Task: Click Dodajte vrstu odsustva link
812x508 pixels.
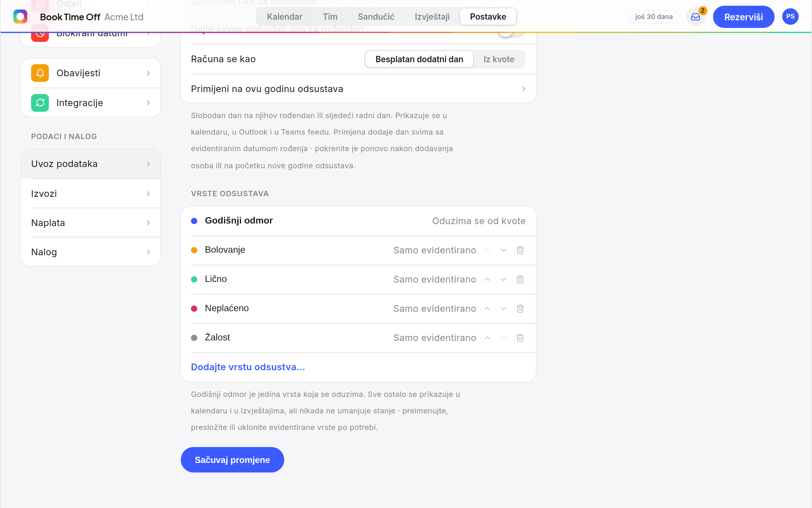Action: click(x=248, y=367)
